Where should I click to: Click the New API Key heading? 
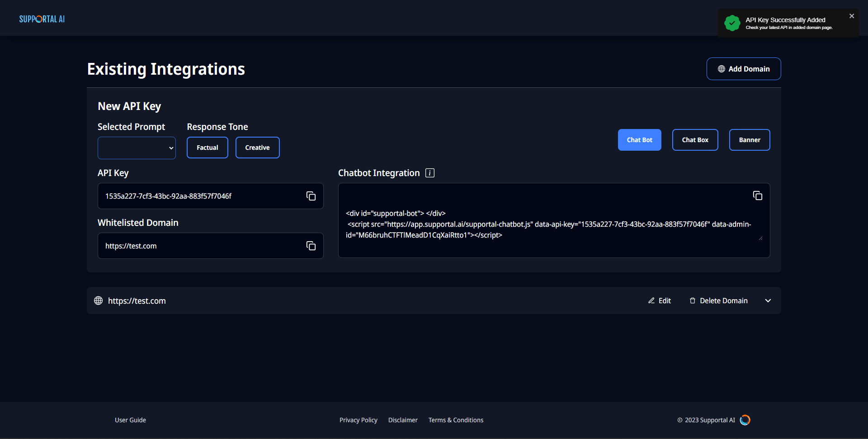(x=129, y=106)
